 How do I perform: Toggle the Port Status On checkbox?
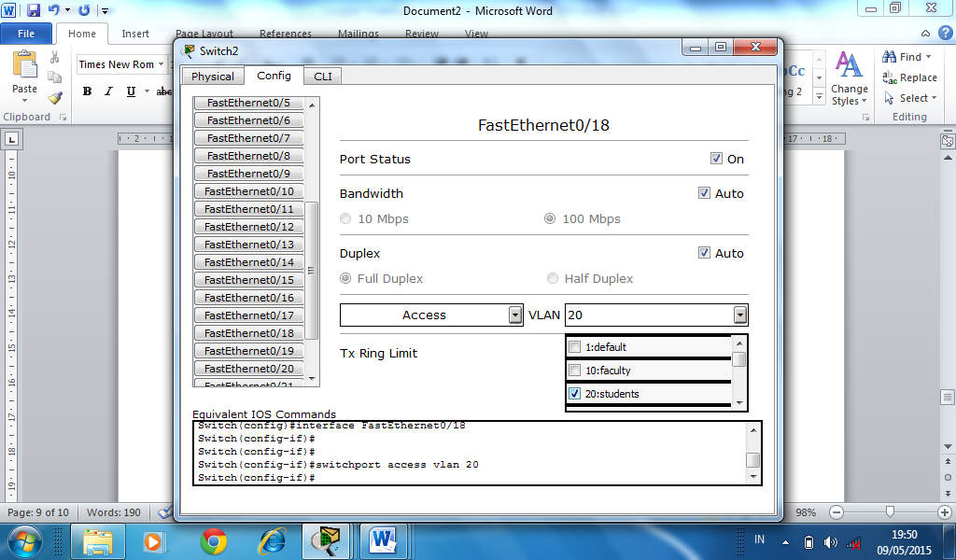pos(716,159)
